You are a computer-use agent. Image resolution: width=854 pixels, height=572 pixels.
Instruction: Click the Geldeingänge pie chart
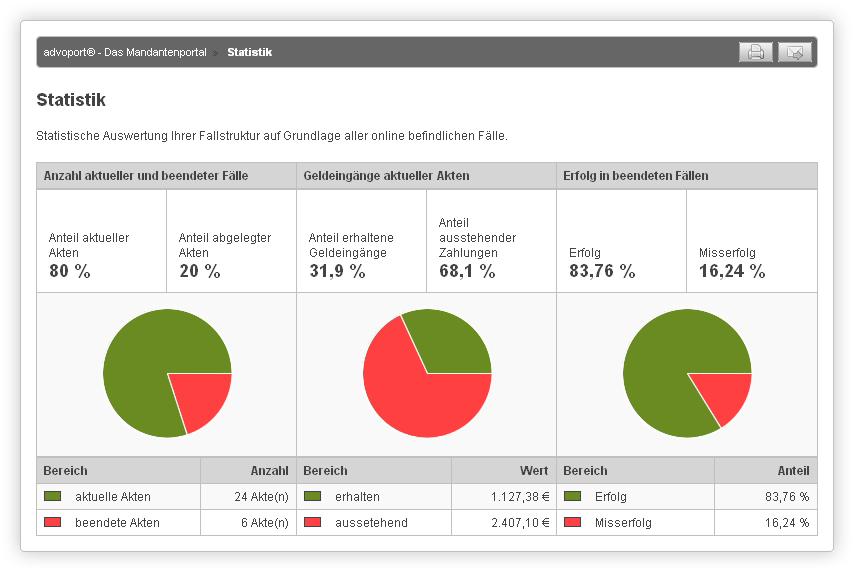click(427, 373)
